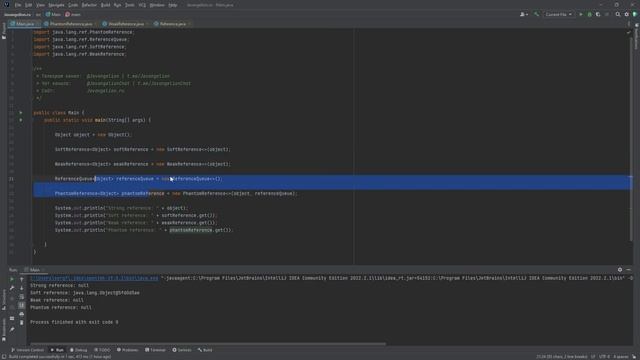The height and width of the screenshot is (360, 640).
Task: Open the File menu
Action: coord(18,5)
